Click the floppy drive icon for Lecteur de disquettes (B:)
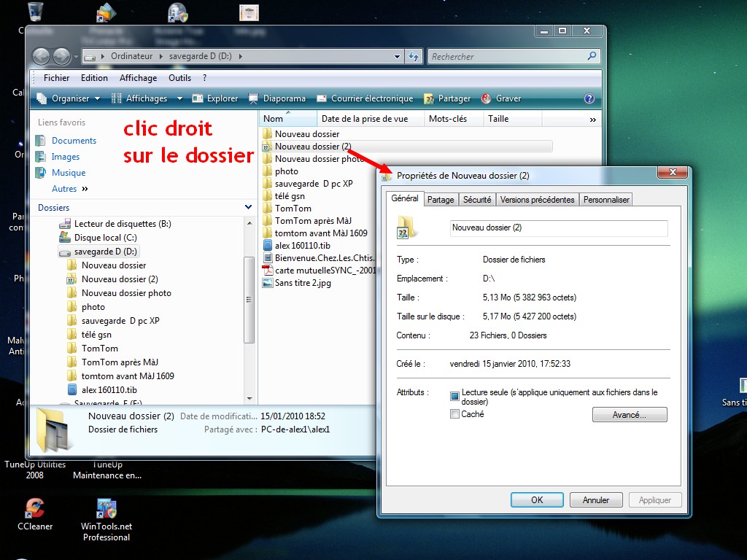 pos(65,224)
